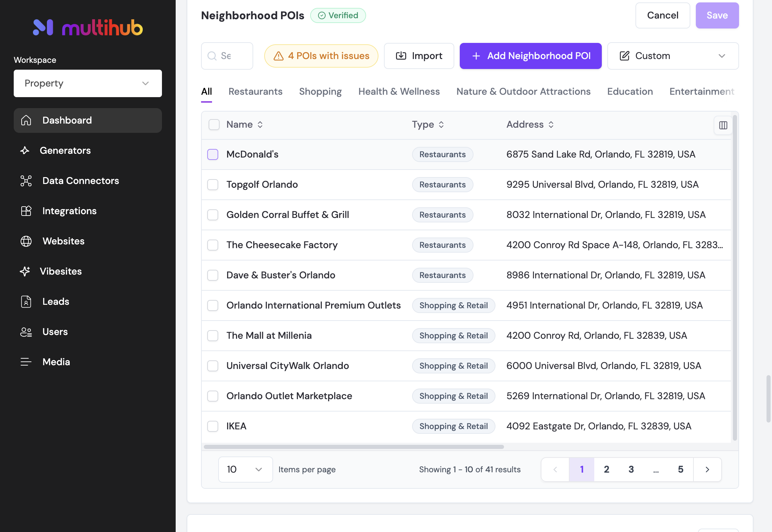Click the pagination ellipsis
Viewport: 772px width, 532px height.
coord(656,469)
